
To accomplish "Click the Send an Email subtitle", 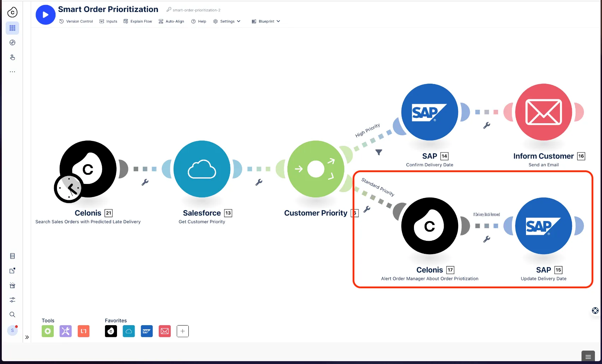I will pyautogui.click(x=544, y=165).
